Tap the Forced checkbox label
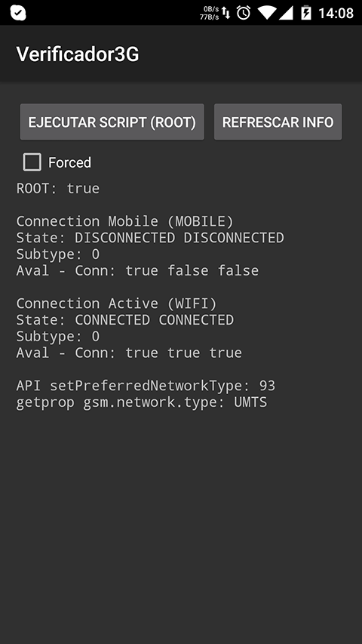The height and width of the screenshot is (644, 362). 69,162
